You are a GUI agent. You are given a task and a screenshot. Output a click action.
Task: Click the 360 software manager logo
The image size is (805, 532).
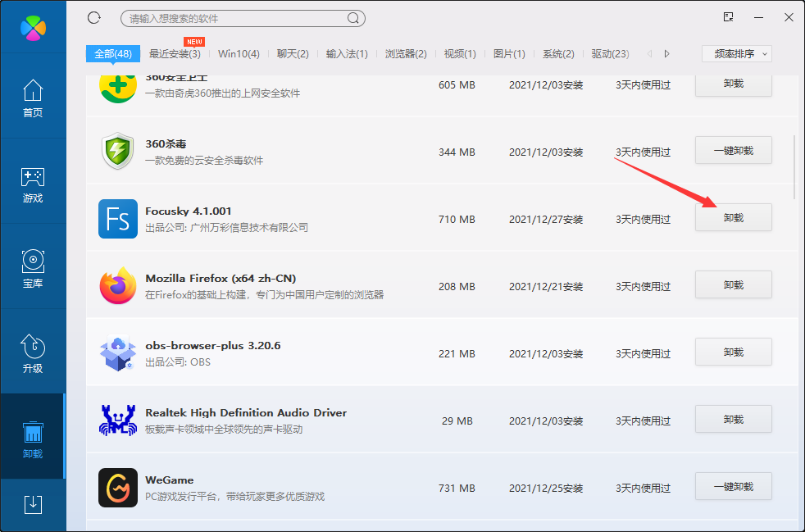click(x=33, y=27)
